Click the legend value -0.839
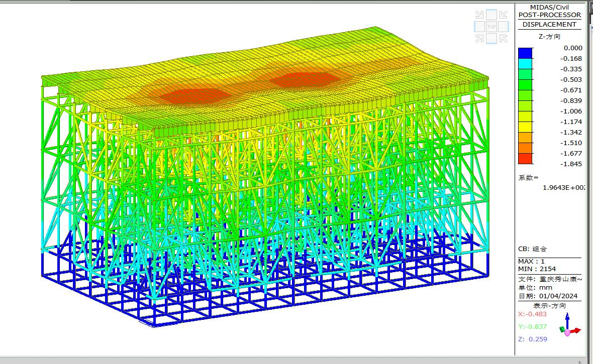This screenshot has height=364, width=593. 571,101
